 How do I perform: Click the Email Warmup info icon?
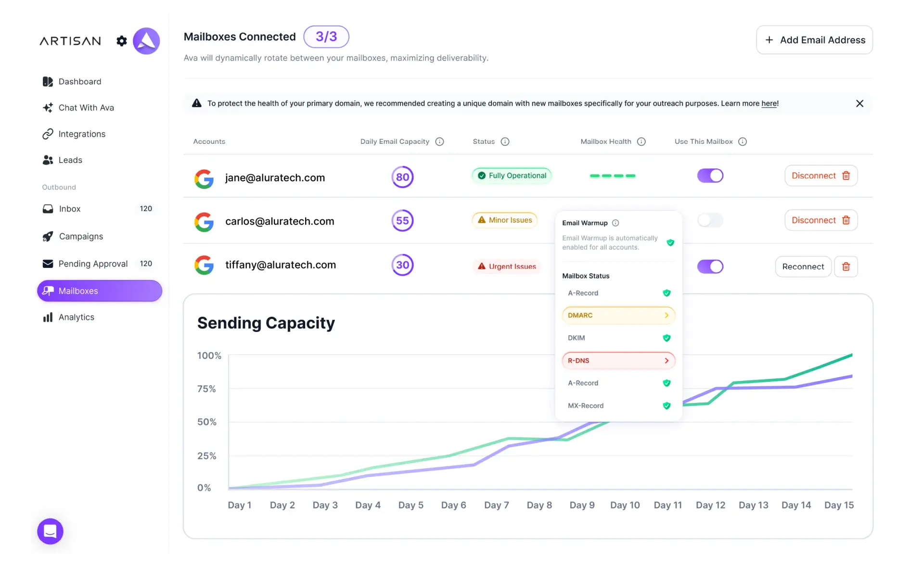pyautogui.click(x=616, y=223)
